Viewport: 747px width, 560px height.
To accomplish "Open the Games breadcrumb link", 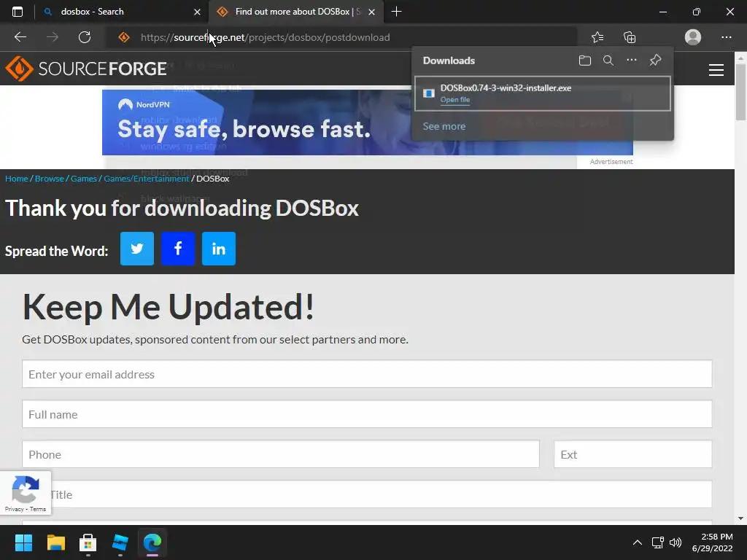I will (84, 179).
